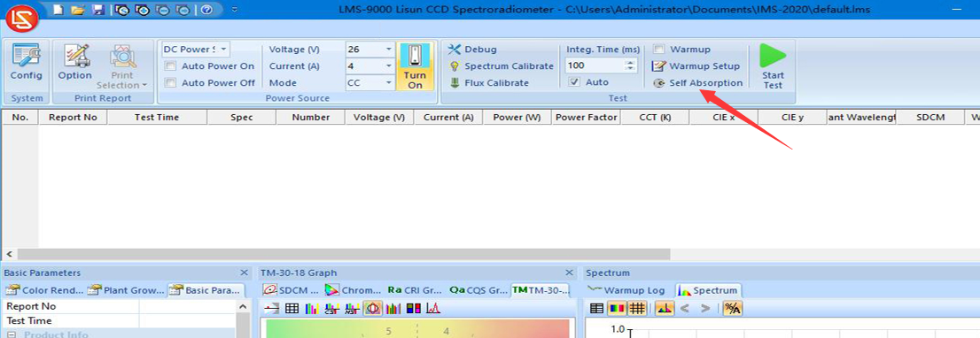Viewport: 980px width, 338px height.
Task: Click the Report No column header
Action: coord(73,118)
